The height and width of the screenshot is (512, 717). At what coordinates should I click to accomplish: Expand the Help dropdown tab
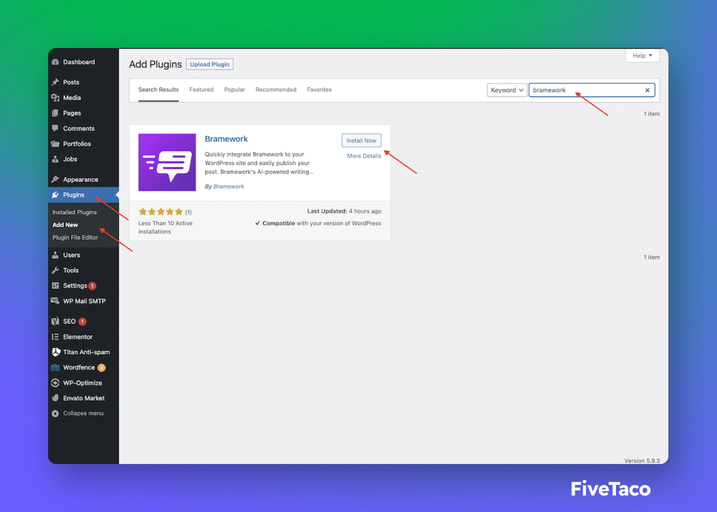click(x=642, y=56)
